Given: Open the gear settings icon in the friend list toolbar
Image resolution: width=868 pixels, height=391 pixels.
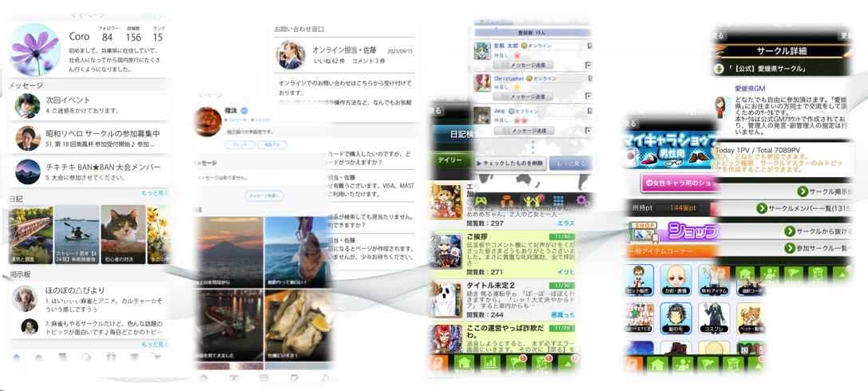Looking at the screenshot, I should click(583, 200).
